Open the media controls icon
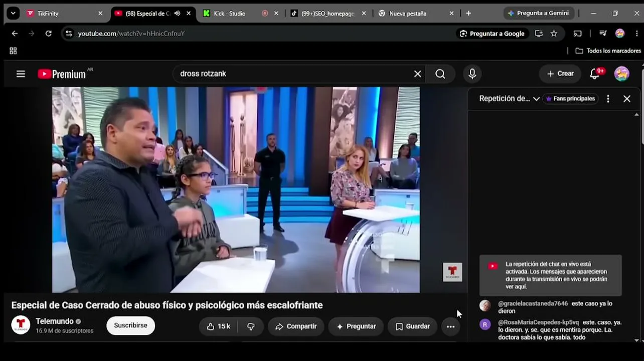This screenshot has width=644, height=361. click(603, 34)
